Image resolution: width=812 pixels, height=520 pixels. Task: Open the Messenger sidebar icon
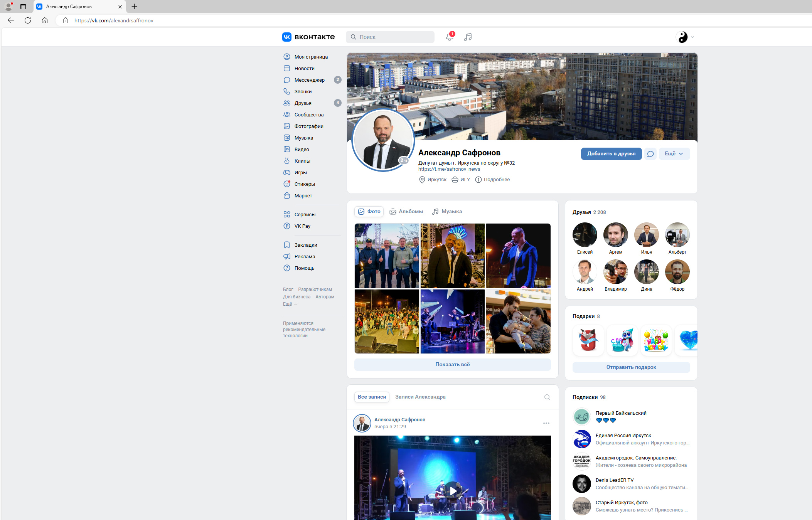pyautogui.click(x=287, y=80)
